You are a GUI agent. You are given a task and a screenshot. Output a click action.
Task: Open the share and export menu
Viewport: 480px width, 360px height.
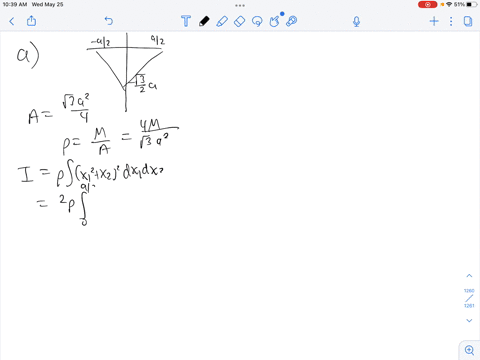[x=31, y=21]
